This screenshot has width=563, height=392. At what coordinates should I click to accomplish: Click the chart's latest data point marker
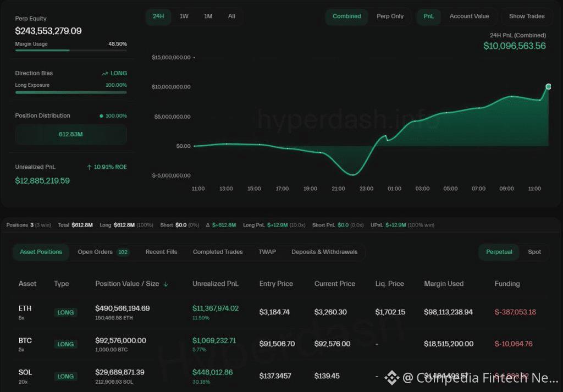point(548,86)
